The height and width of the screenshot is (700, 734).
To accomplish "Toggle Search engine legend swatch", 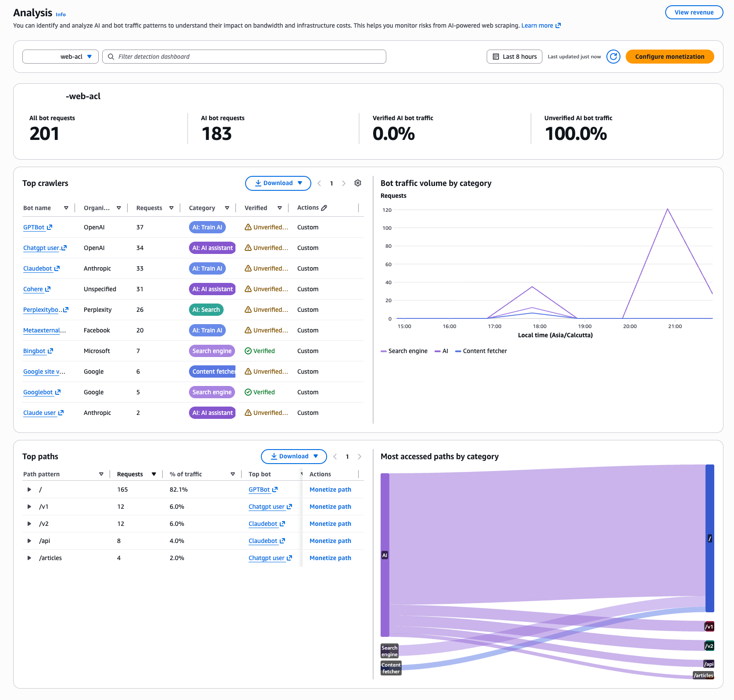I will click(x=384, y=351).
